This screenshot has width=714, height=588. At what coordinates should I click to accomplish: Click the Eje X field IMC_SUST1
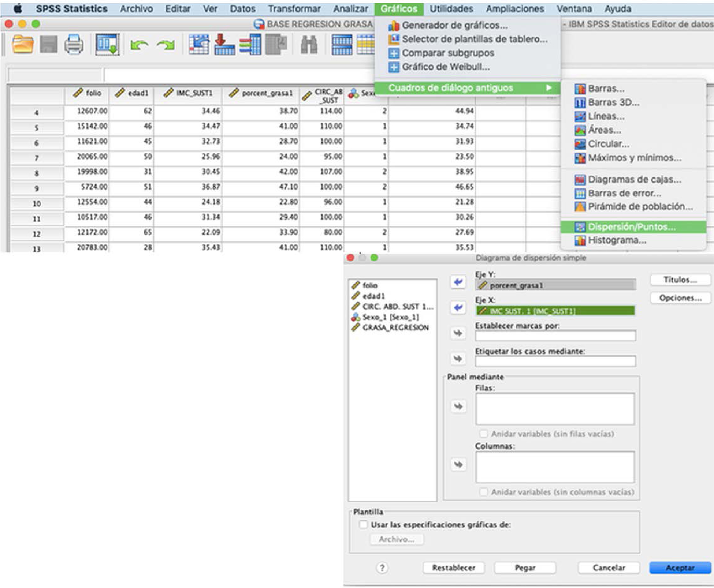[x=555, y=311]
